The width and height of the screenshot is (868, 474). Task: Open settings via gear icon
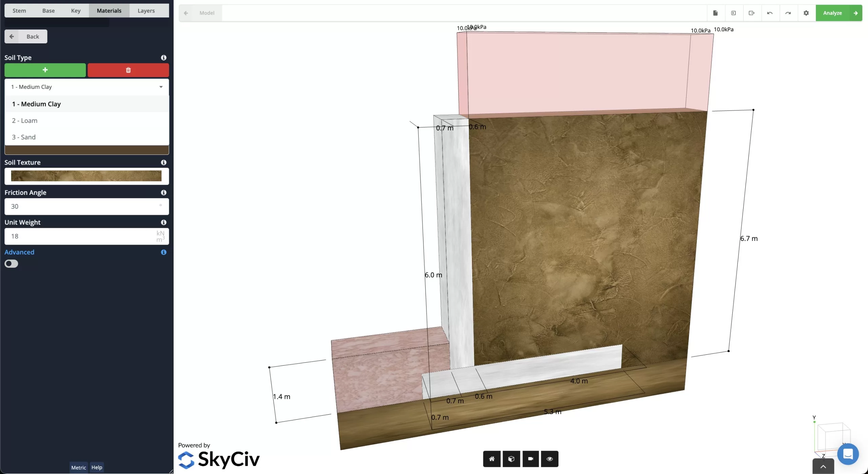(806, 13)
